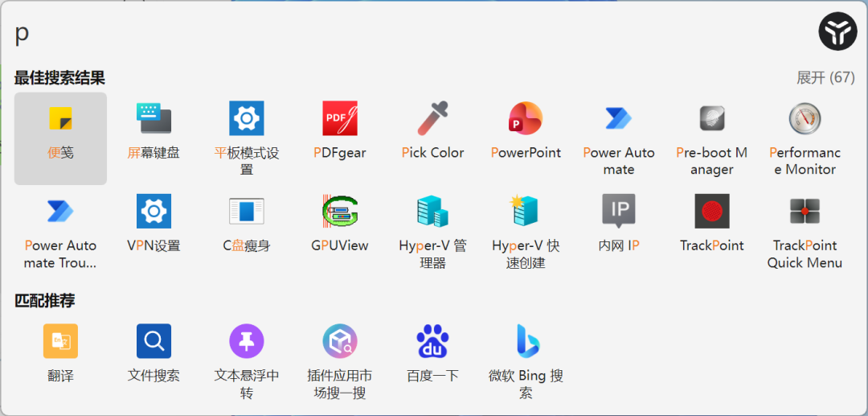The width and height of the screenshot is (868, 416).
Task: Launch Hyper-V 快速创建
Action: pyautogui.click(x=526, y=232)
